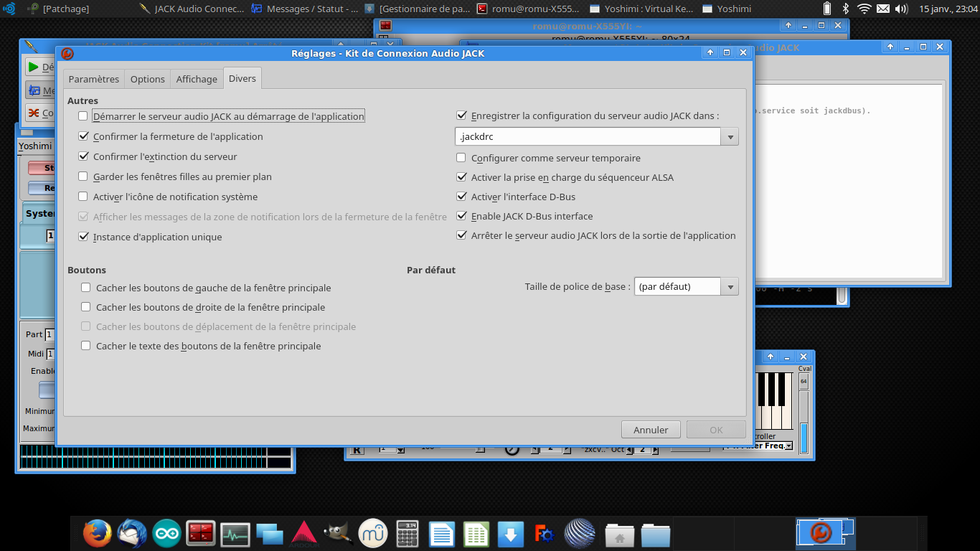
Task: Launch FreeCAD from the dock
Action: (x=545, y=534)
